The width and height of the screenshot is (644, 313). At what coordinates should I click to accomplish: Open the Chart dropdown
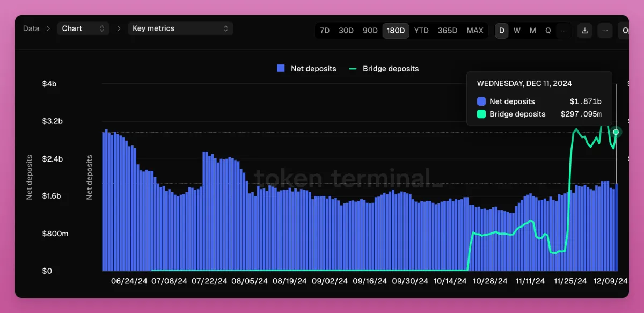(x=83, y=28)
